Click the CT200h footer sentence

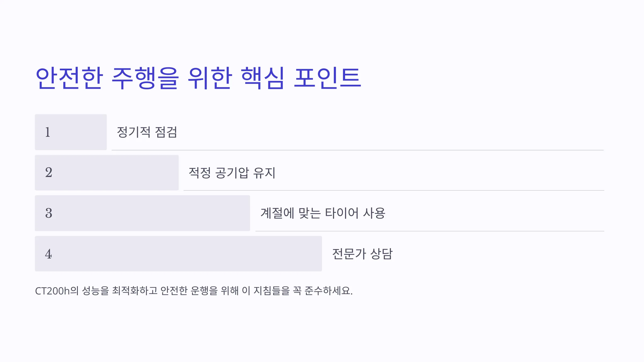(194, 291)
